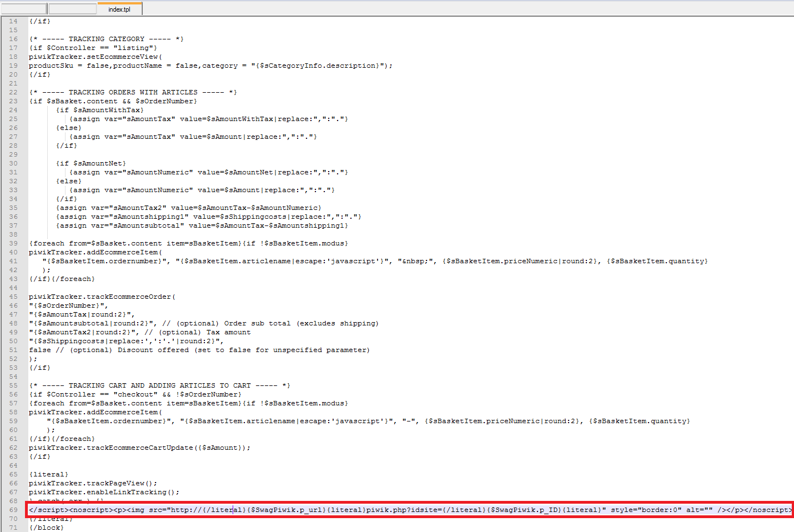Click line number 55 in the gutter
Screen dimensions: 794x532
pos(13,385)
